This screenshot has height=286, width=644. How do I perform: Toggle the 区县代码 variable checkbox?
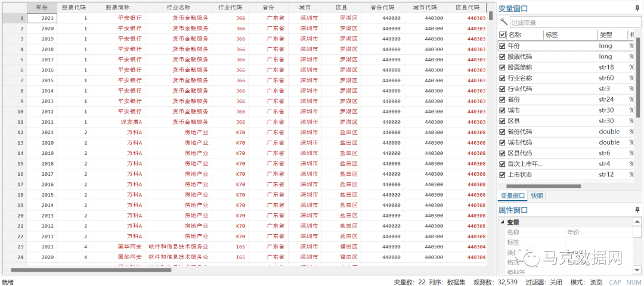tap(502, 153)
